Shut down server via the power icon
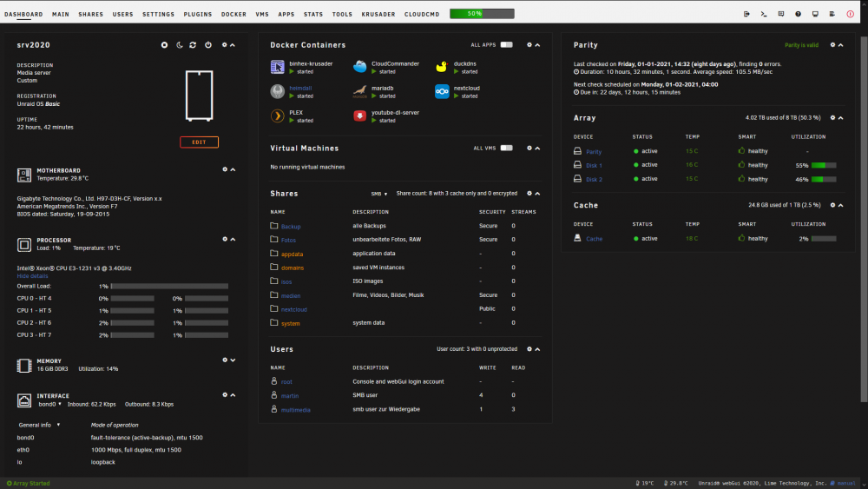Image resolution: width=868 pixels, height=489 pixels. coord(208,45)
